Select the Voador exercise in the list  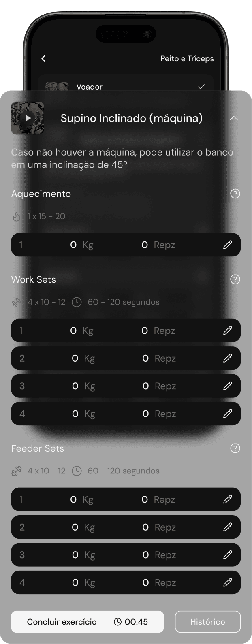coord(90,86)
